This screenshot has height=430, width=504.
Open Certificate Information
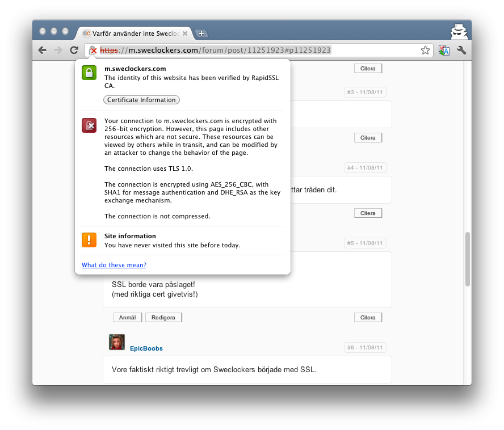(x=141, y=100)
